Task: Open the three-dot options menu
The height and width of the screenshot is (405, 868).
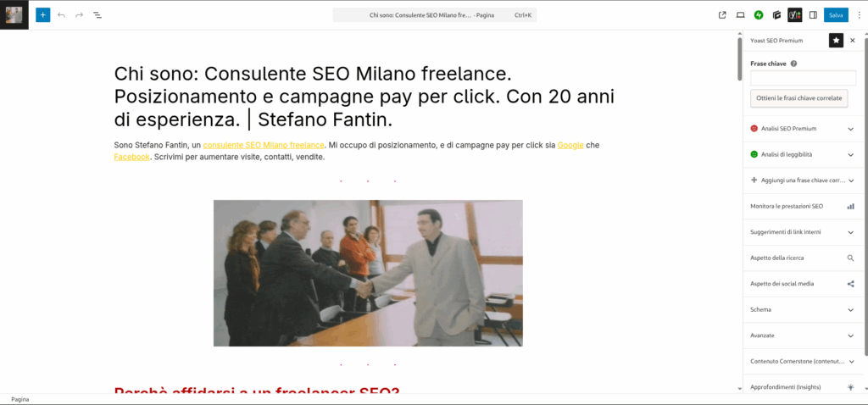Action: coord(860,15)
